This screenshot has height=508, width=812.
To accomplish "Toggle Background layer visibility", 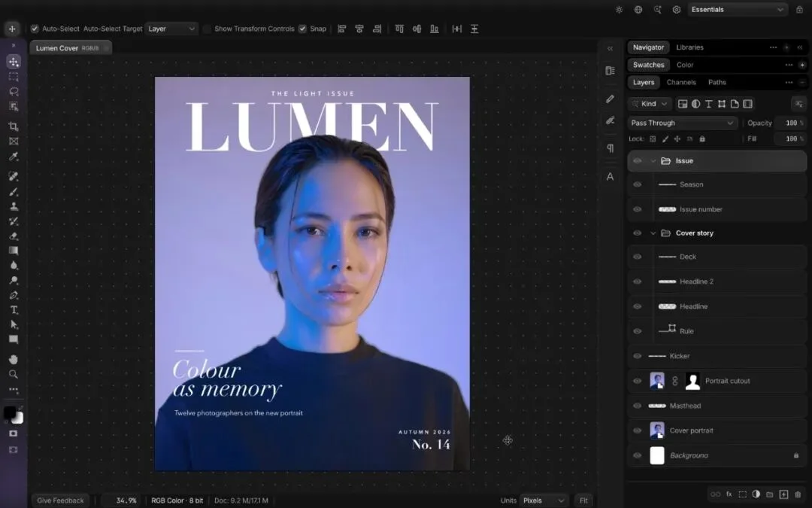I will pos(638,455).
